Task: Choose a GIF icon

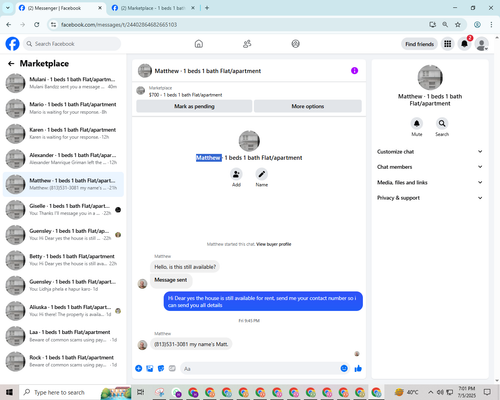Action: [x=172, y=368]
